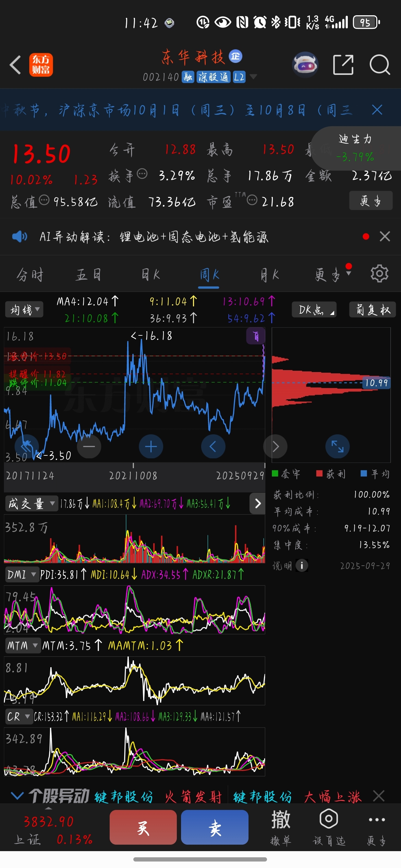Switch to 日K tab

coord(151,275)
